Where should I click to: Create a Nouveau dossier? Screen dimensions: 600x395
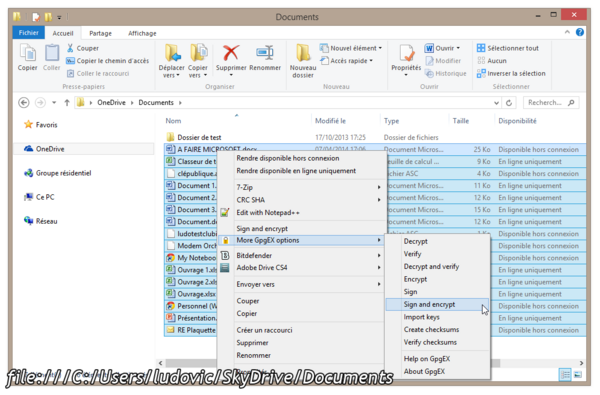click(x=303, y=60)
